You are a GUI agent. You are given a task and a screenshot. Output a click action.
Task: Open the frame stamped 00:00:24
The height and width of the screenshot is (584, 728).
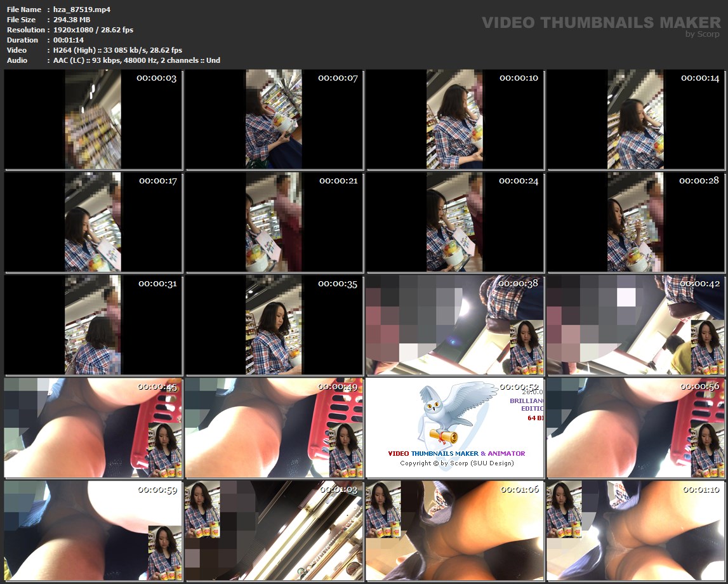tap(455, 222)
